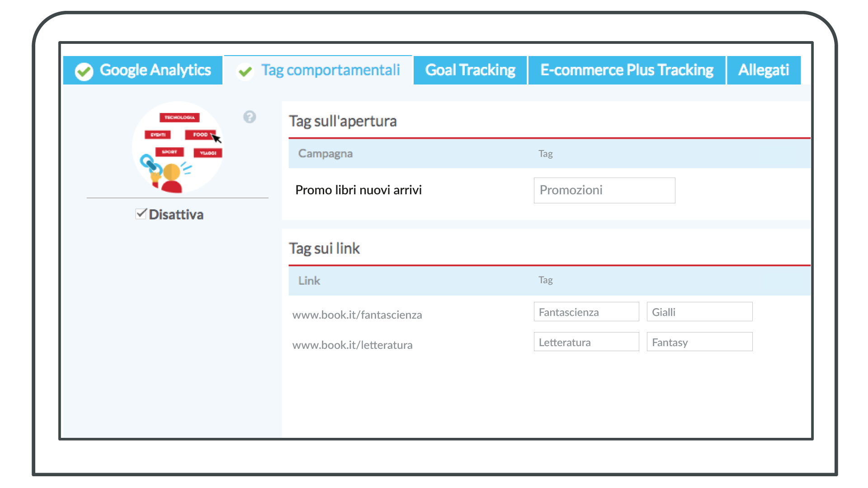
Task: Click the Google Analytics checkmark badge icon
Action: 84,70
